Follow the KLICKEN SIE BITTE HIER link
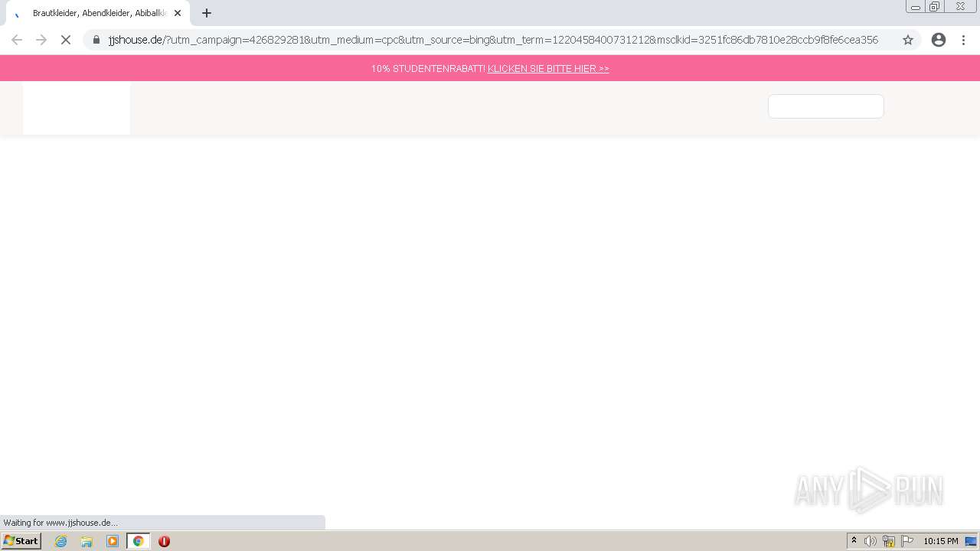 click(548, 69)
